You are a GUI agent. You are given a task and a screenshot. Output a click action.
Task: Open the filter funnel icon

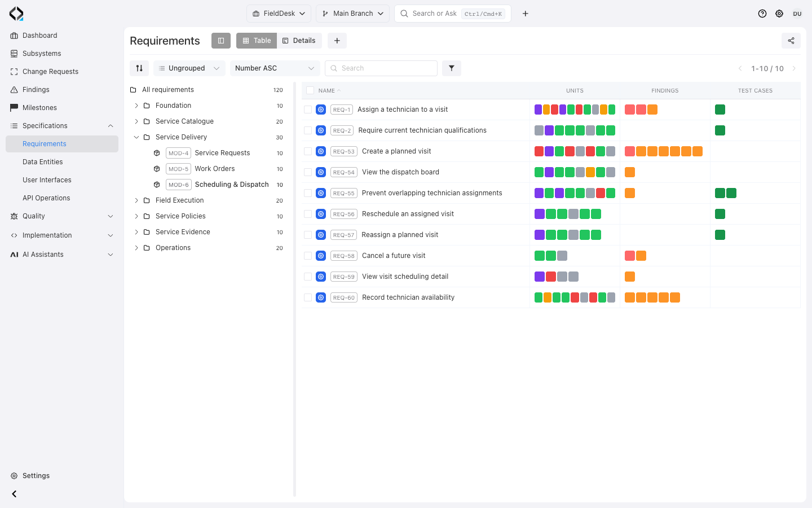click(452, 68)
